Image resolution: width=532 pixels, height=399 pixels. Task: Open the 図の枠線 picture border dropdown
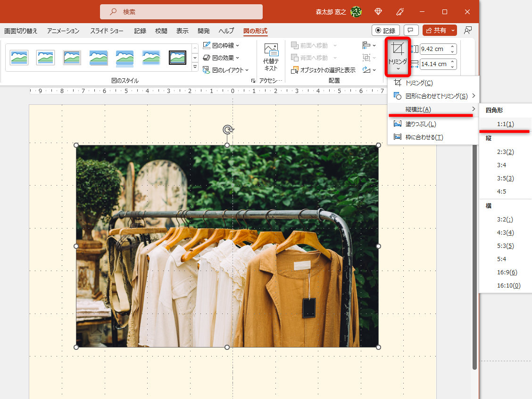[x=221, y=45]
